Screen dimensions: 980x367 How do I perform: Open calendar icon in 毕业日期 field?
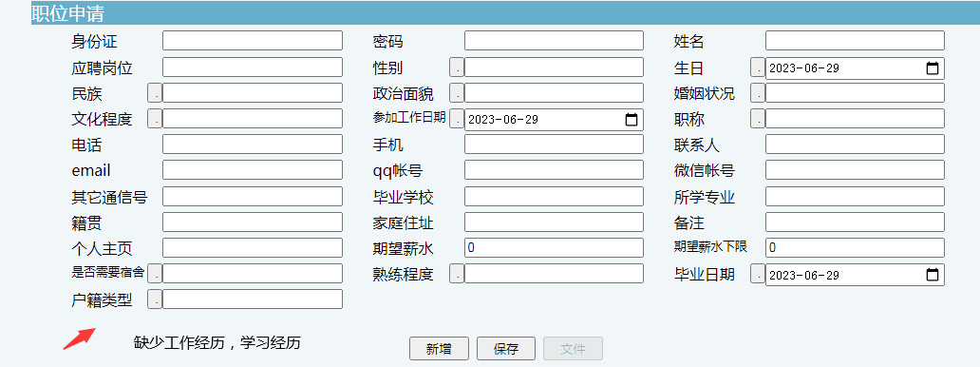[x=932, y=275]
